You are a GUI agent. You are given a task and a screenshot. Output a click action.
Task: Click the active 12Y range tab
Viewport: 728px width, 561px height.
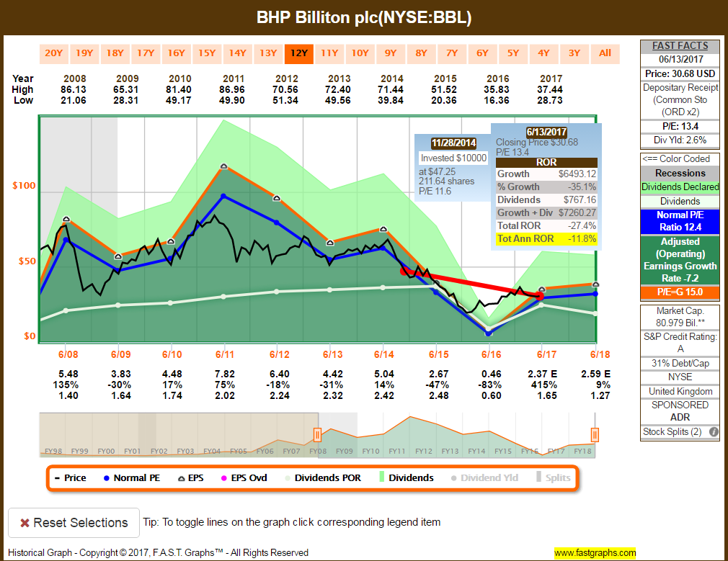299,53
